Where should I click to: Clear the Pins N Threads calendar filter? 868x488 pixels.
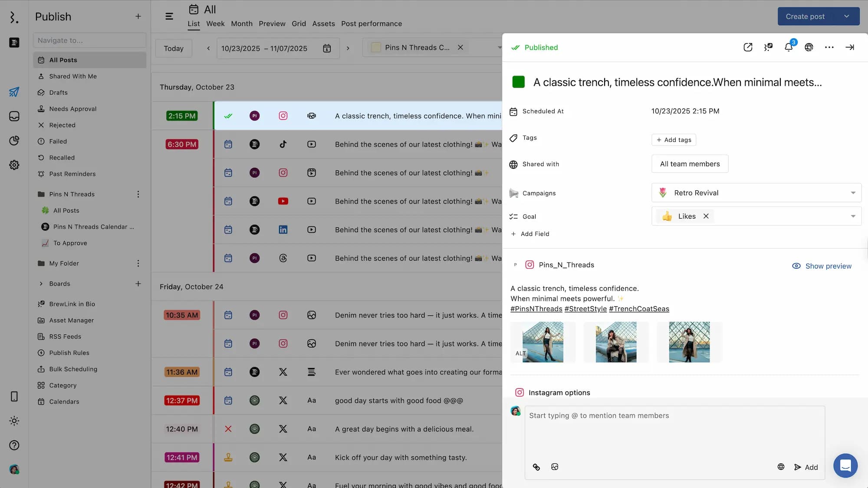click(x=460, y=47)
